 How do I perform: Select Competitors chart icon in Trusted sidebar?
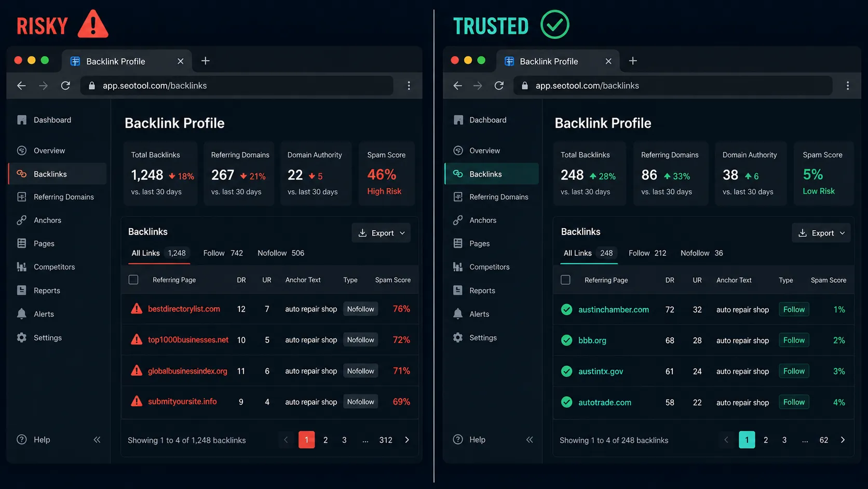[x=457, y=267]
